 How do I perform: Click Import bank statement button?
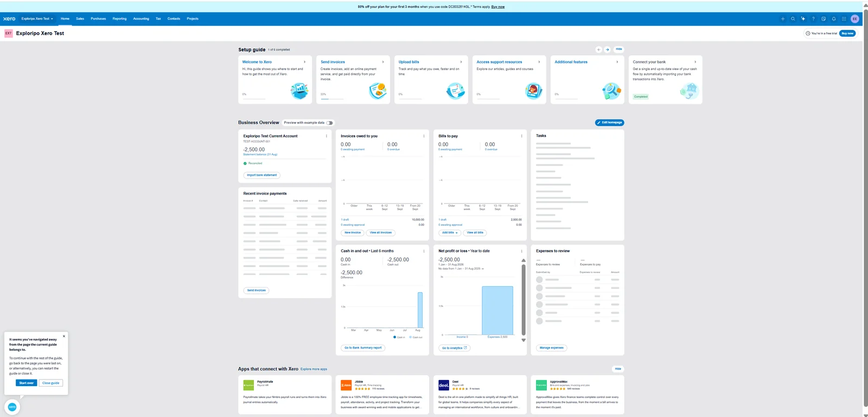pyautogui.click(x=262, y=175)
